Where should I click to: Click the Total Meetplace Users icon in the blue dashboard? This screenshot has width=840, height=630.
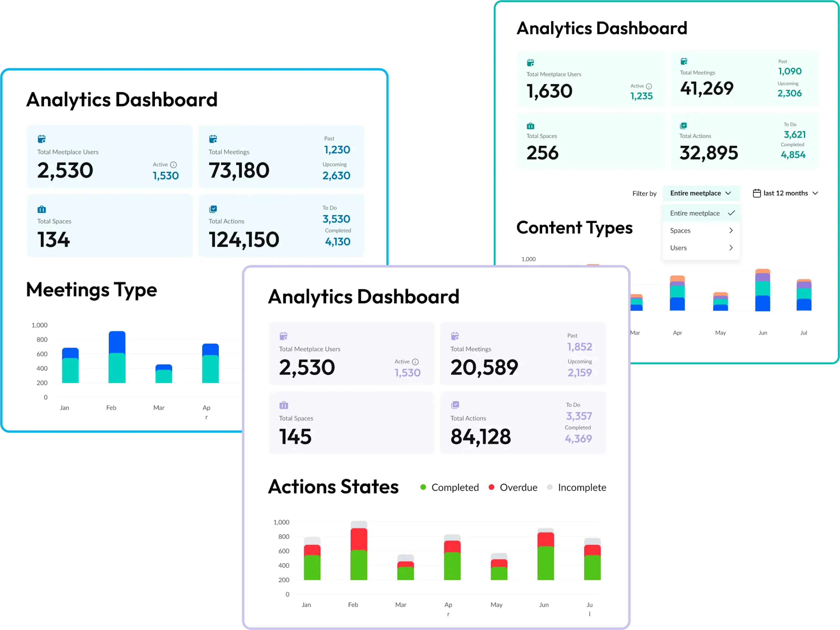[x=42, y=139]
